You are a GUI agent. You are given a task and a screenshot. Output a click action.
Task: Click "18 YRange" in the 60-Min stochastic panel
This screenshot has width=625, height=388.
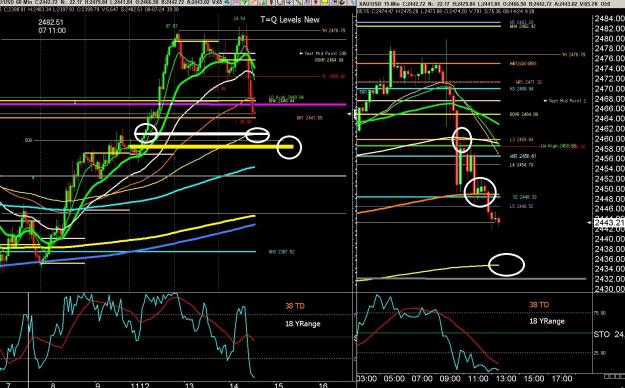(303, 323)
